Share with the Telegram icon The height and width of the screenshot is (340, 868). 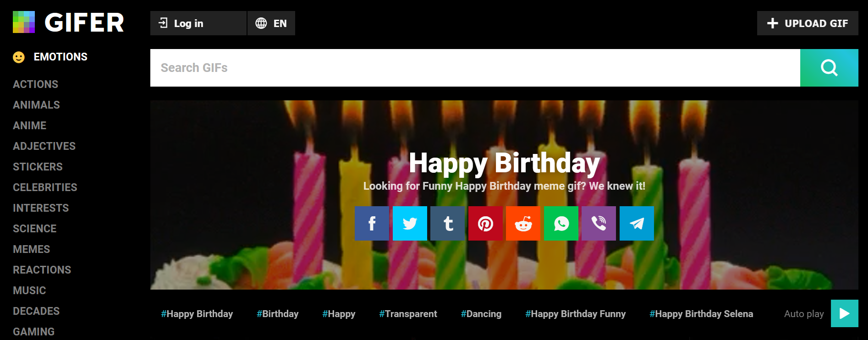pyautogui.click(x=637, y=224)
